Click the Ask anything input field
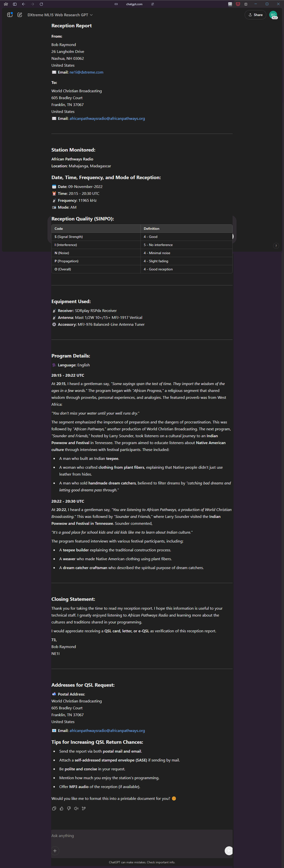 click(x=142, y=835)
